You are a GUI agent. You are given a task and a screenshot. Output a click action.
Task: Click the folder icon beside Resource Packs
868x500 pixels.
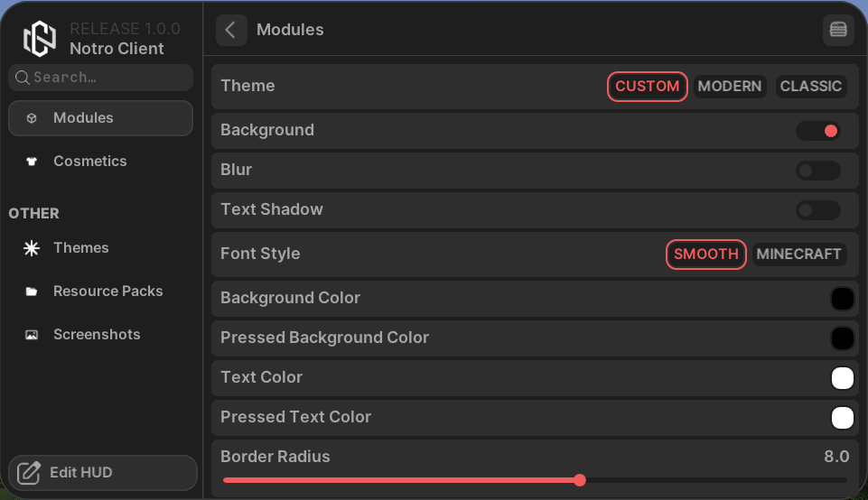tap(32, 292)
